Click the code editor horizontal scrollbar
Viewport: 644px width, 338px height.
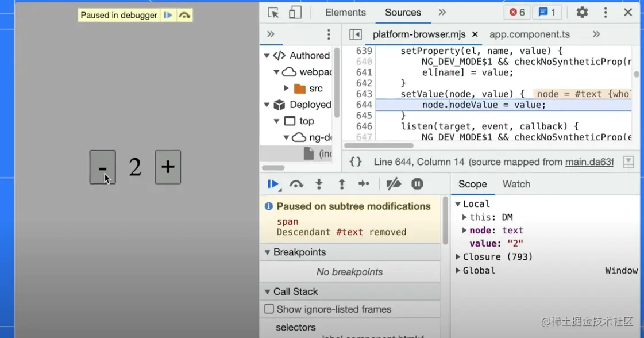pyautogui.click(x=379, y=145)
